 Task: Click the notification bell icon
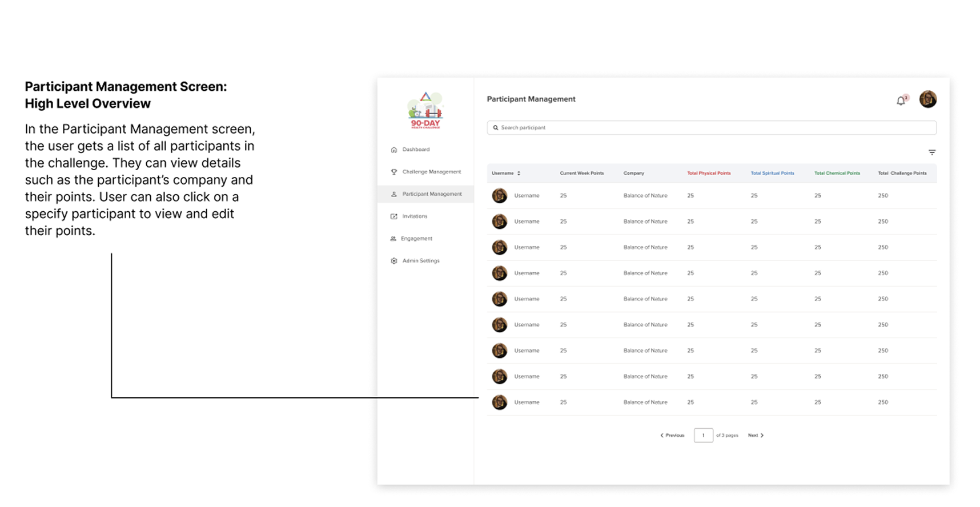coord(901,100)
